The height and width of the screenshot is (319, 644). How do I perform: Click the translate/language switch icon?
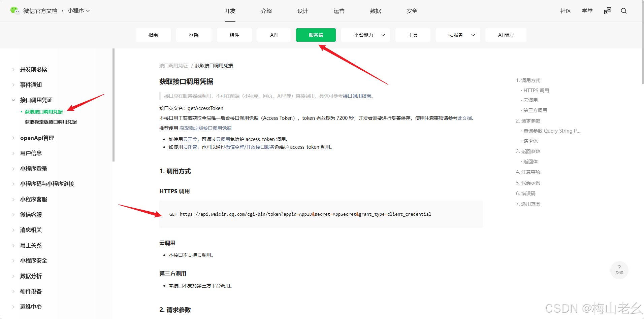coord(608,11)
